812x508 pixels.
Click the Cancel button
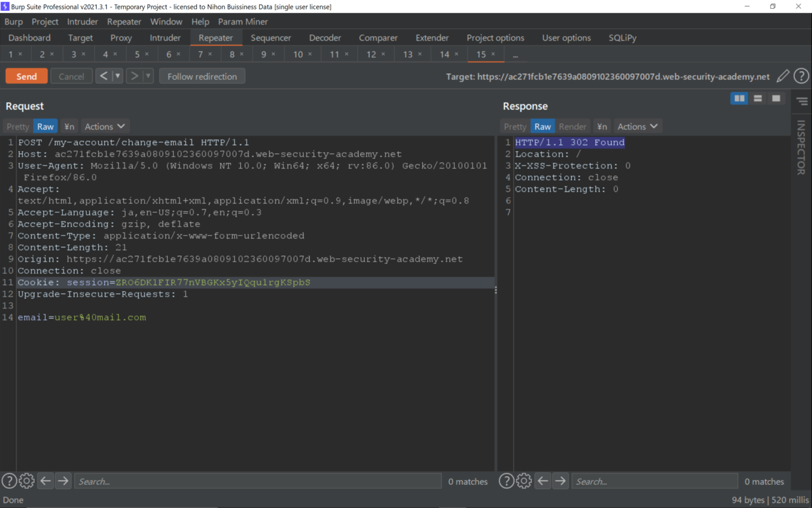[x=71, y=77]
